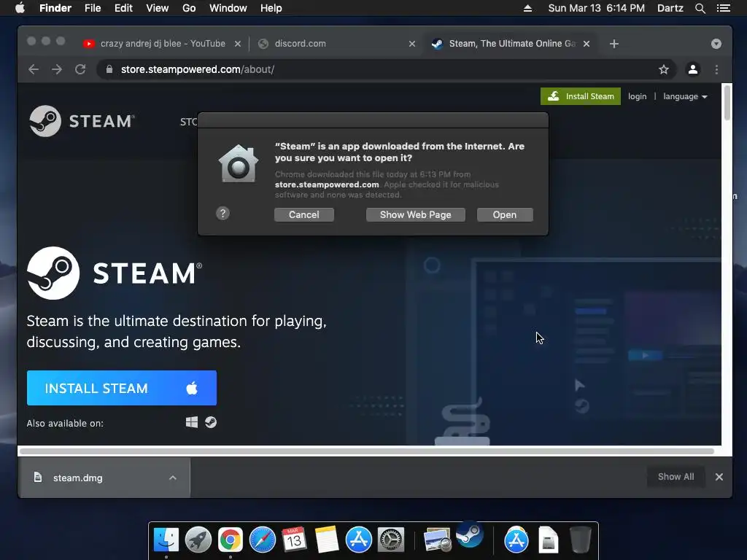
Task: Click the page vertical scrollbar
Action: click(x=727, y=104)
